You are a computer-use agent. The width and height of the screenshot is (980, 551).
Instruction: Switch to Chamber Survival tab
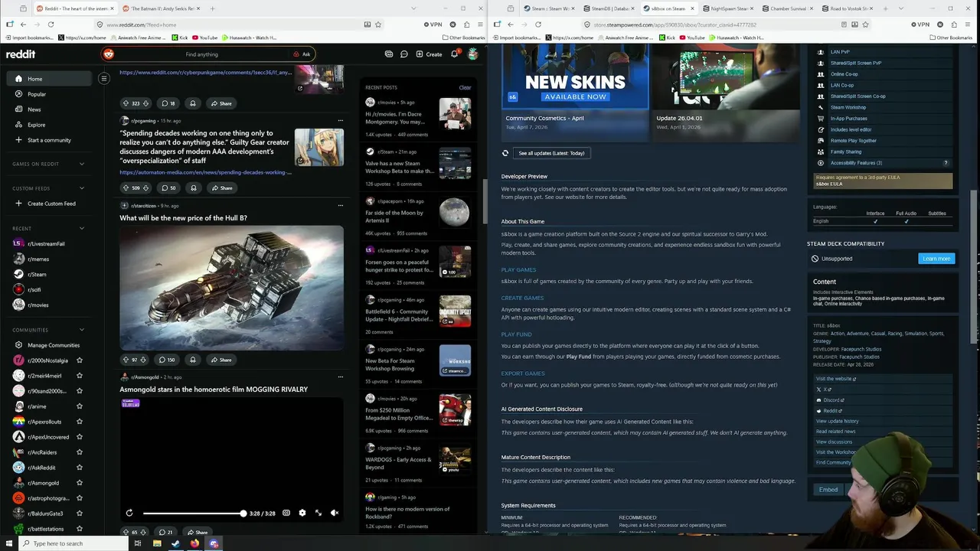tap(788, 8)
